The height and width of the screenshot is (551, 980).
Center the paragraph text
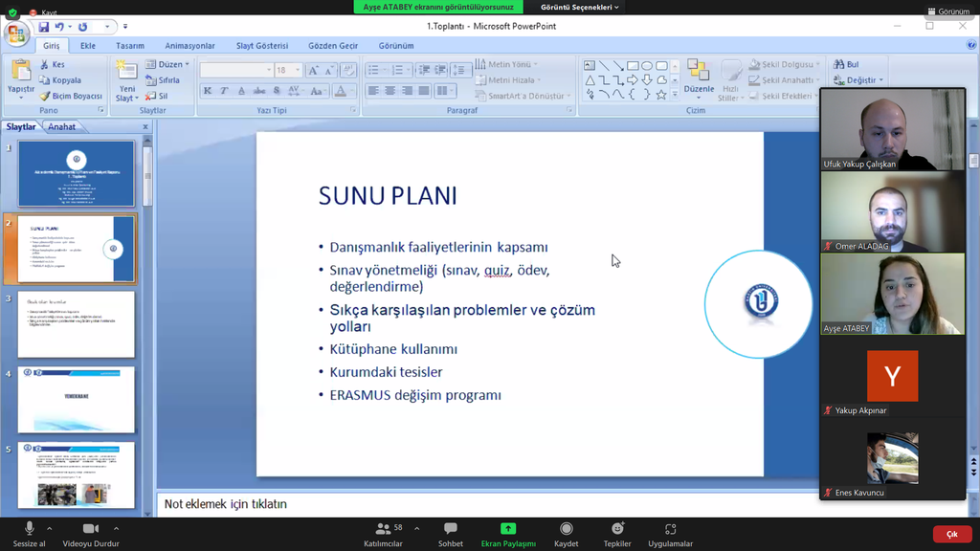(x=390, y=91)
